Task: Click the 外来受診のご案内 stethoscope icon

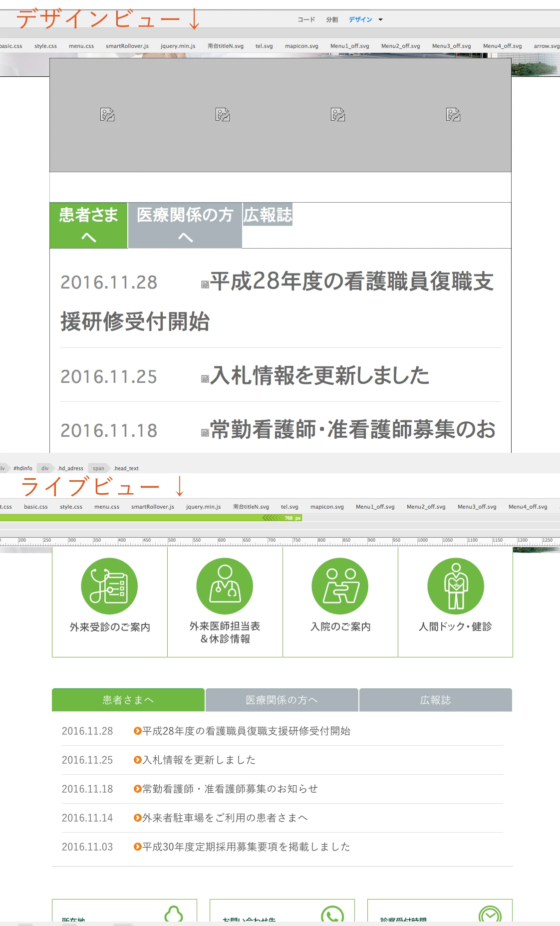Action: 109,586
